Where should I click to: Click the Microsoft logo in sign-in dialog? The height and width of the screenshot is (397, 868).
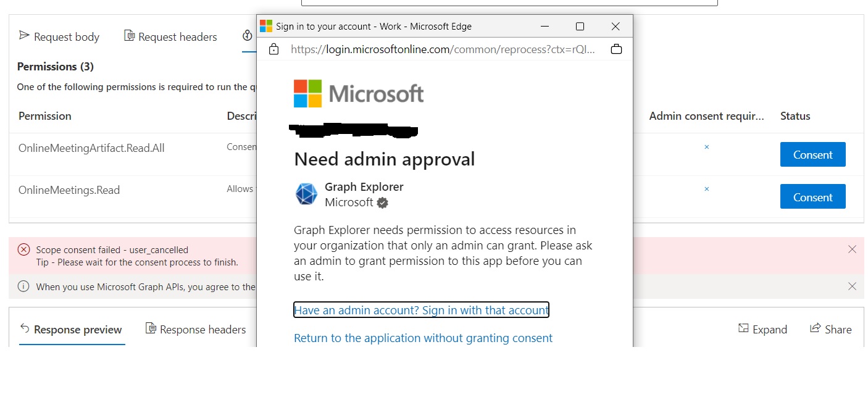(359, 94)
